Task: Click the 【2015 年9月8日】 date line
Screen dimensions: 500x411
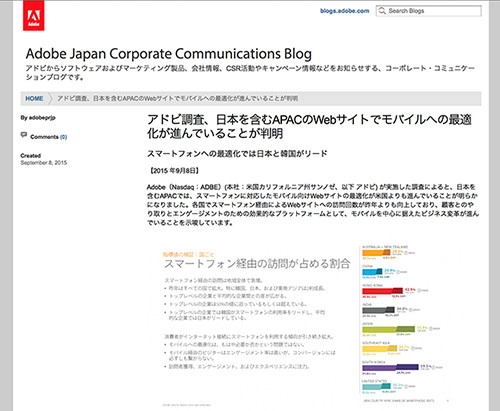Action: 174,171
